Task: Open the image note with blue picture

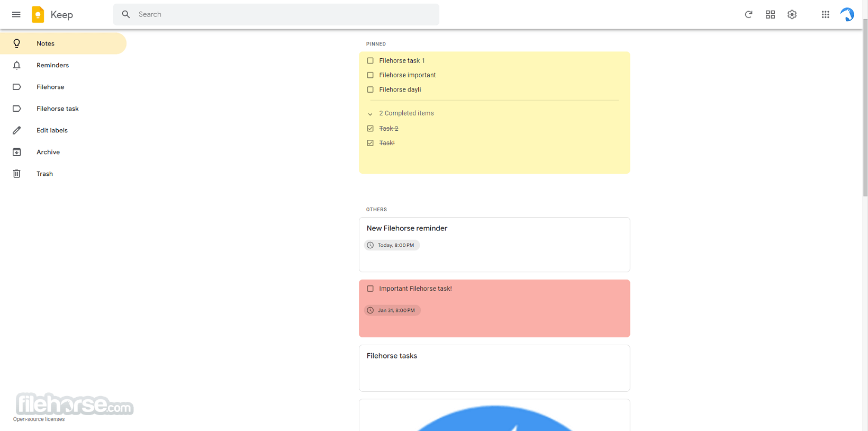Action: 494,416
